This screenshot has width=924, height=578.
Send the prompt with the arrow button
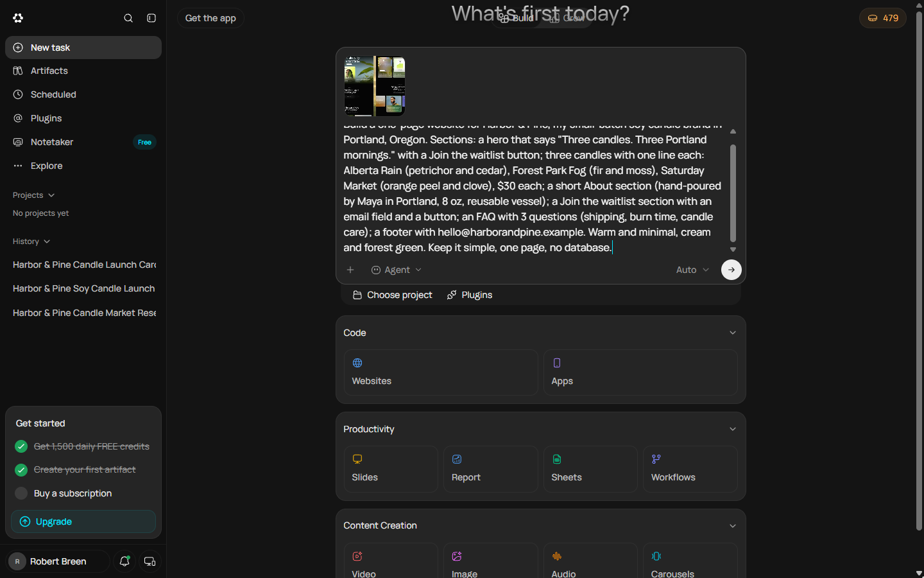click(x=732, y=270)
